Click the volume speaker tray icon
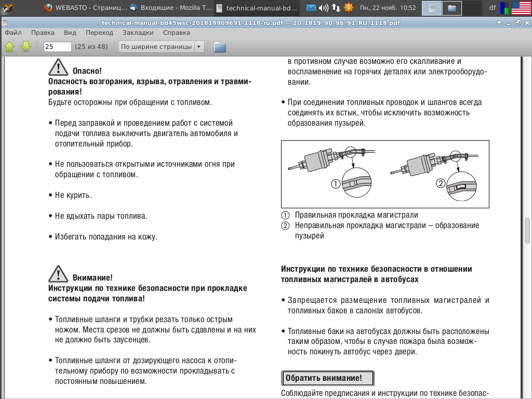 [x=323, y=7]
